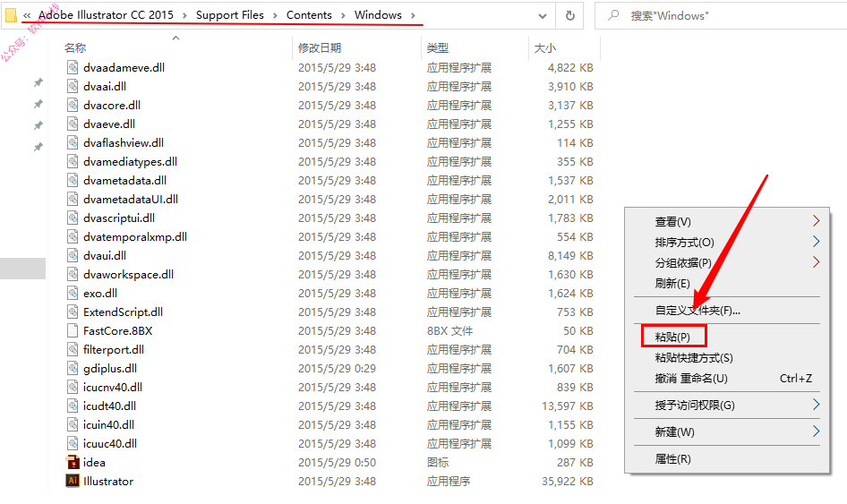This screenshot has width=847, height=504.
Task: Select the icuin40.dll file name
Action: pyautogui.click(x=108, y=424)
